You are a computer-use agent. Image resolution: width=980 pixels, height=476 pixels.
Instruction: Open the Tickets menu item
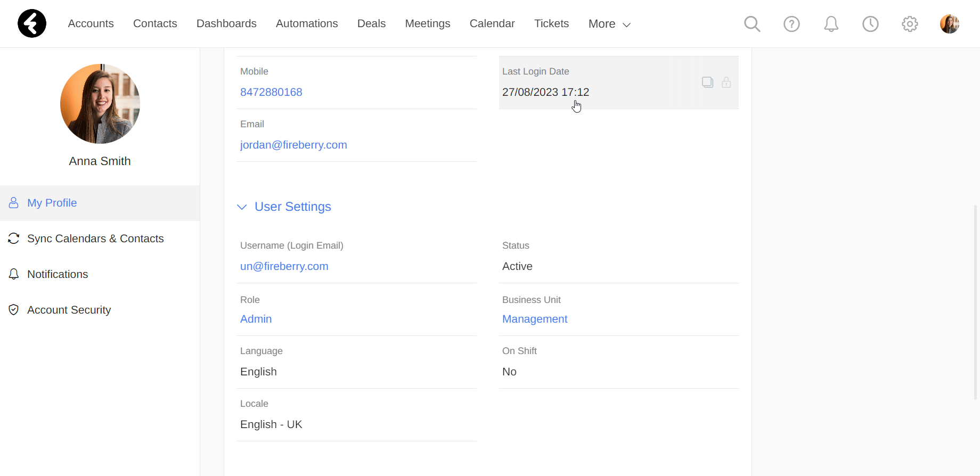click(551, 23)
